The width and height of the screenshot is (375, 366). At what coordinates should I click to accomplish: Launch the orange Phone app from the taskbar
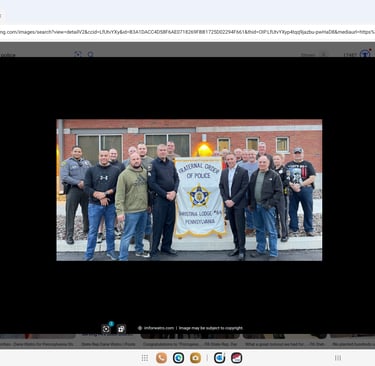pyautogui.click(x=161, y=358)
